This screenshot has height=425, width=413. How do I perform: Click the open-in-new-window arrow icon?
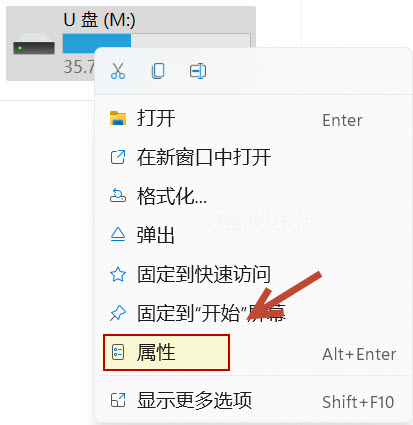point(118,157)
